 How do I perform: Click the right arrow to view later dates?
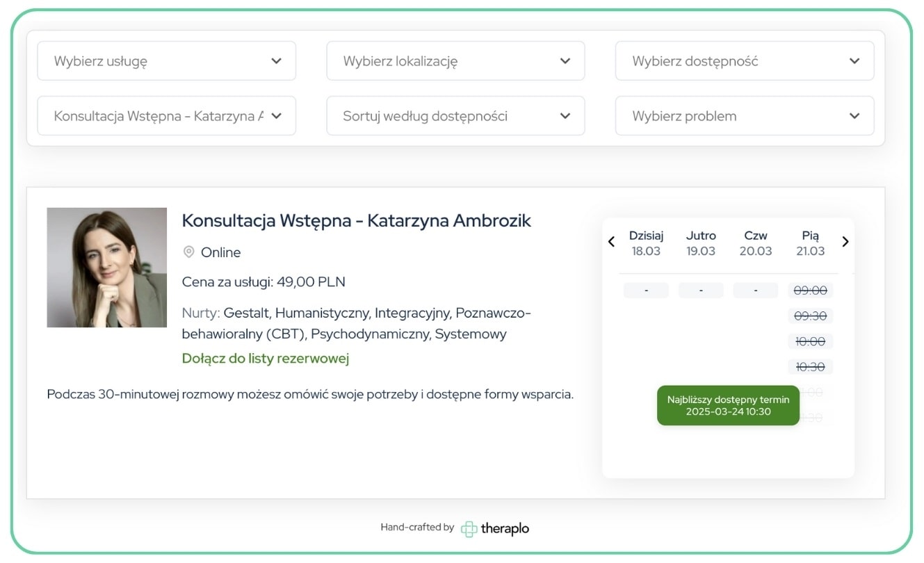tap(845, 241)
